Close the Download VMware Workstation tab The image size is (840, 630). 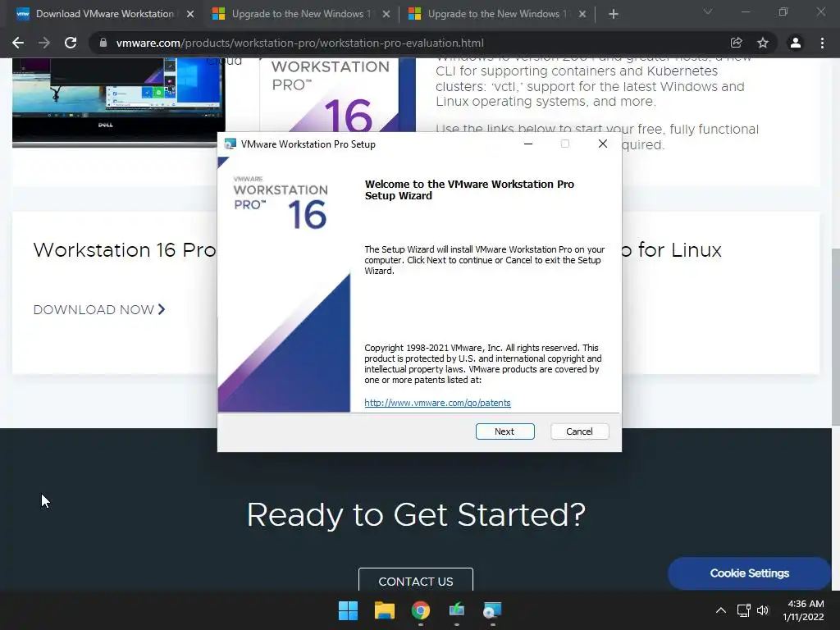pos(190,15)
